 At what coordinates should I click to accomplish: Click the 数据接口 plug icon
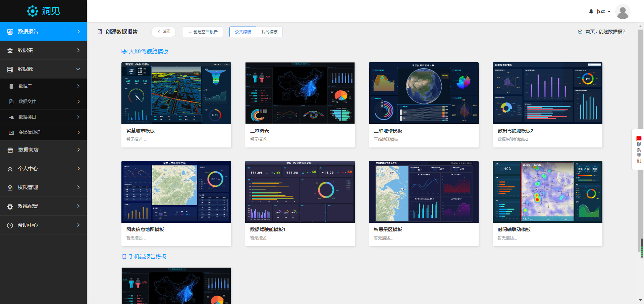[11, 117]
